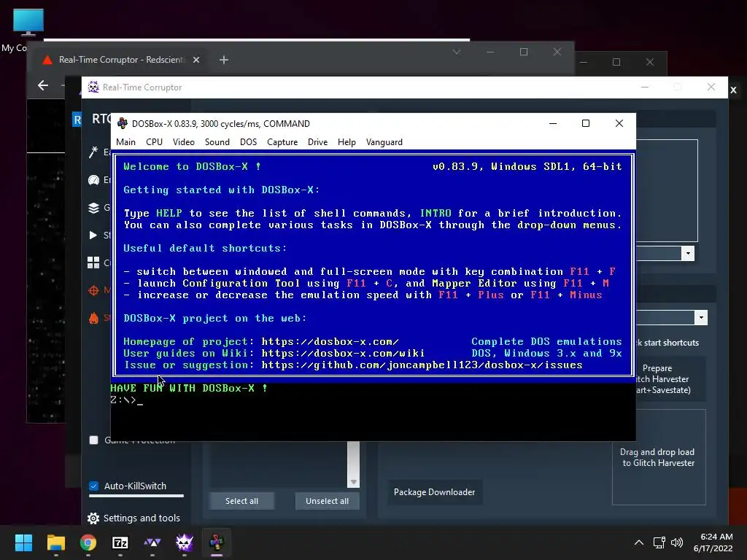The height and width of the screenshot is (560, 747).
Task: Toggle the Game Protection checkbox
Action: (x=94, y=440)
